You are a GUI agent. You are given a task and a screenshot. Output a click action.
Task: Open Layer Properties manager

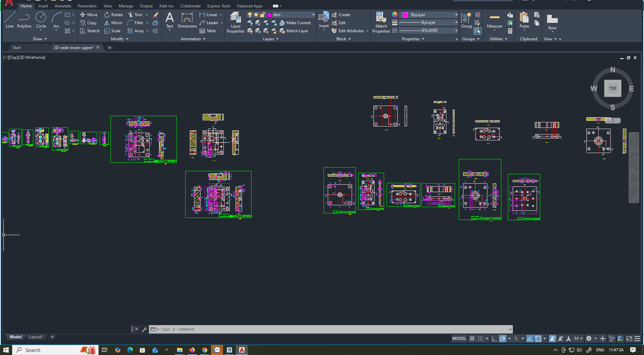click(x=235, y=22)
